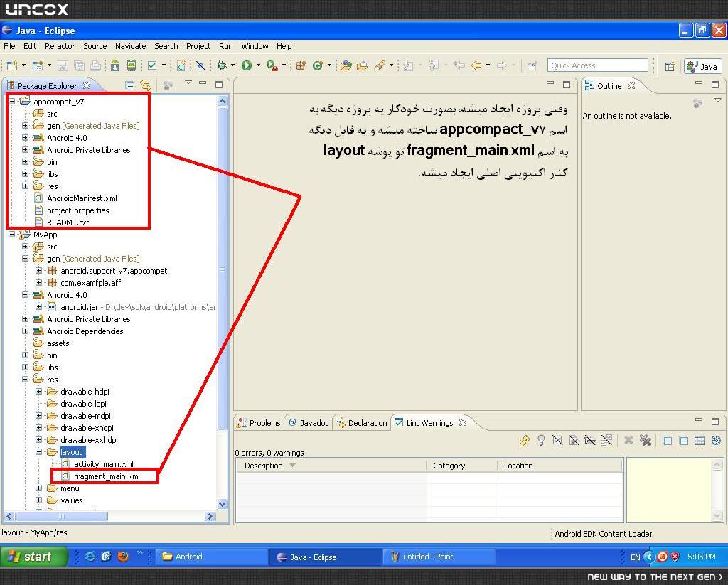Click the Location column header
Viewport: 728px width, 585px height.
point(560,465)
